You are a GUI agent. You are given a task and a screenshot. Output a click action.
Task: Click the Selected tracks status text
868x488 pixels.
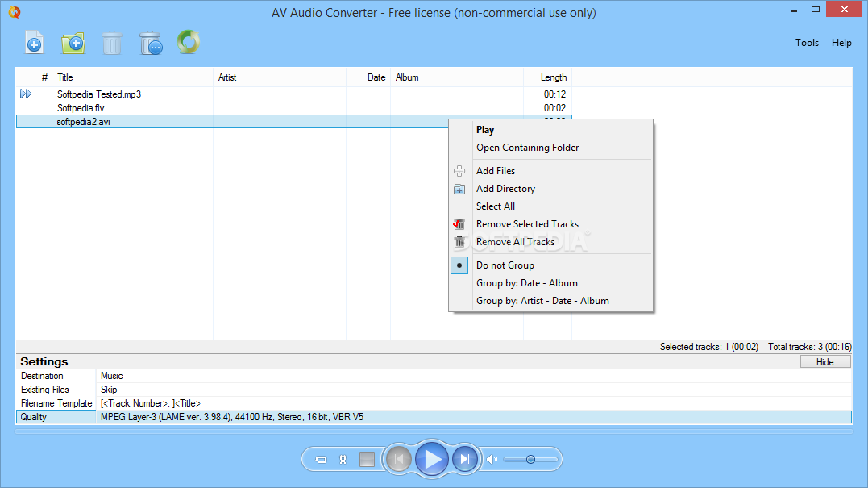pos(709,347)
